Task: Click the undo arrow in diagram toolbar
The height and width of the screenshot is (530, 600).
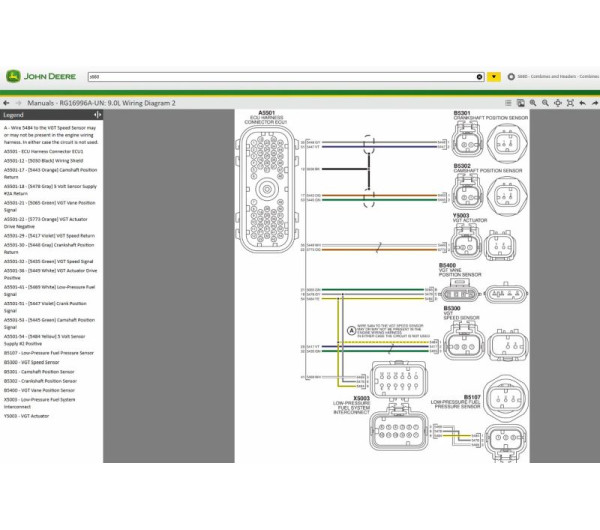Action: (x=583, y=102)
